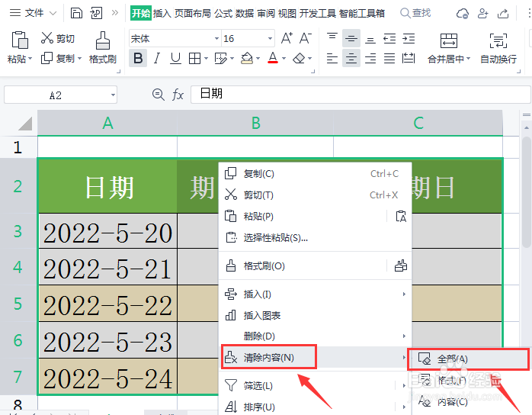
Task: Open the cloud sync icon
Action: [x=462, y=13]
